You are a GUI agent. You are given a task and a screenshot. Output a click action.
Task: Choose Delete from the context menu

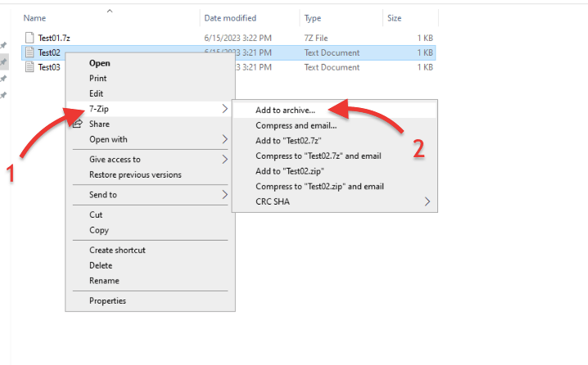click(x=101, y=265)
